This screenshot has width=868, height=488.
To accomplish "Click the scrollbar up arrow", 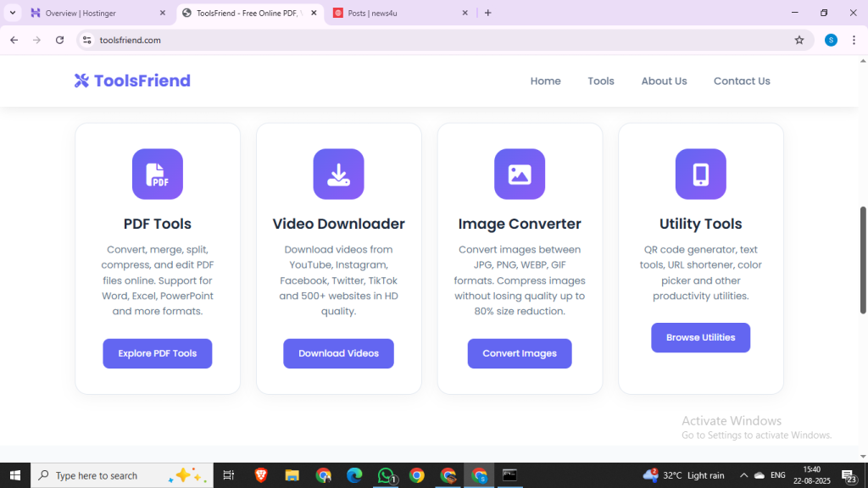I will 862,61.
